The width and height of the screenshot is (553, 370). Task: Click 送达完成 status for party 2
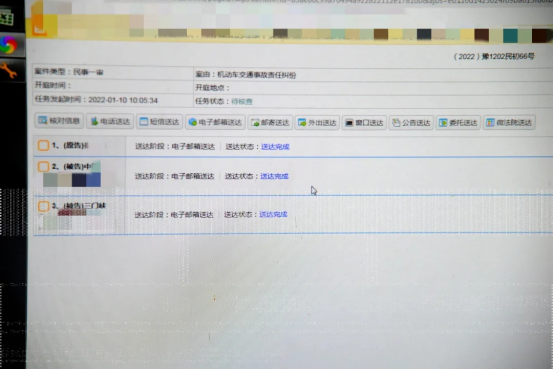click(274, 176)
